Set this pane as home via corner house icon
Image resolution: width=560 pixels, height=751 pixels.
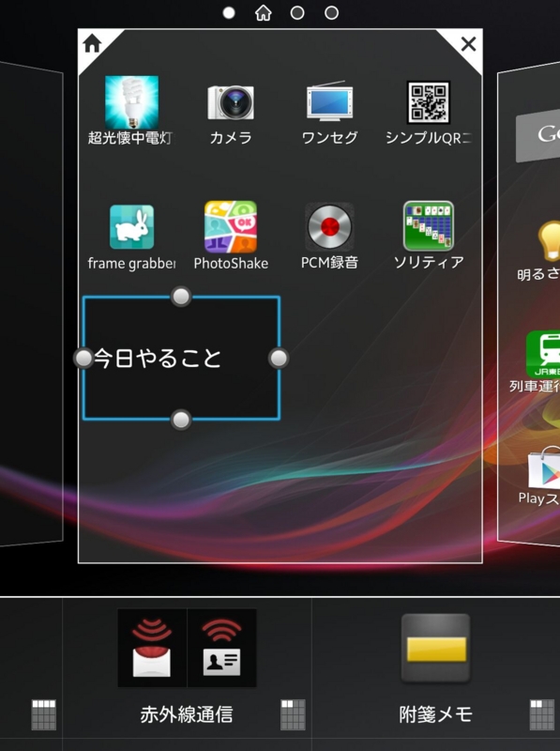92,43
